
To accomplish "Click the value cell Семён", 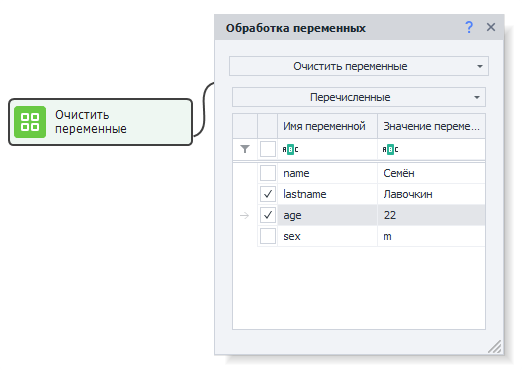I will click(431, 173).
